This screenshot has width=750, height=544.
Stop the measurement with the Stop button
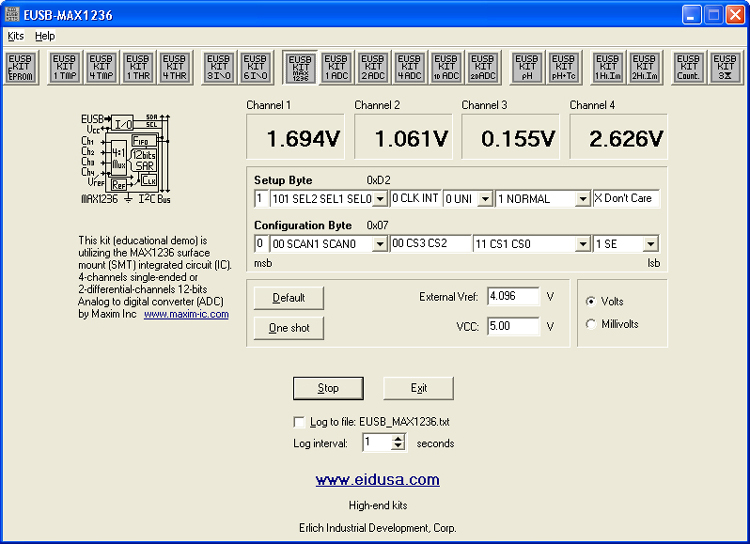point(328,388)
